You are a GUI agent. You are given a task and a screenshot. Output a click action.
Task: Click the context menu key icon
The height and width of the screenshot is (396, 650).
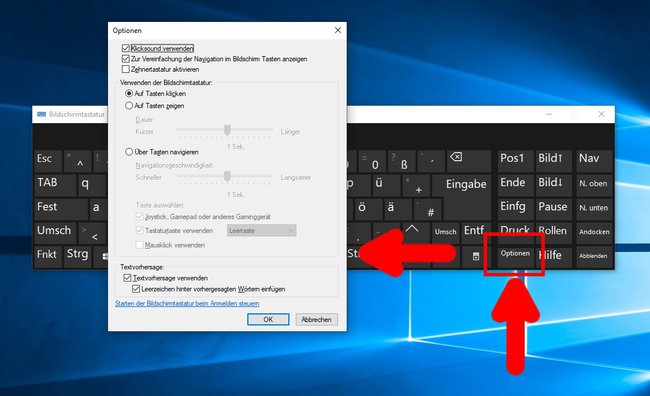pos(476,256)
